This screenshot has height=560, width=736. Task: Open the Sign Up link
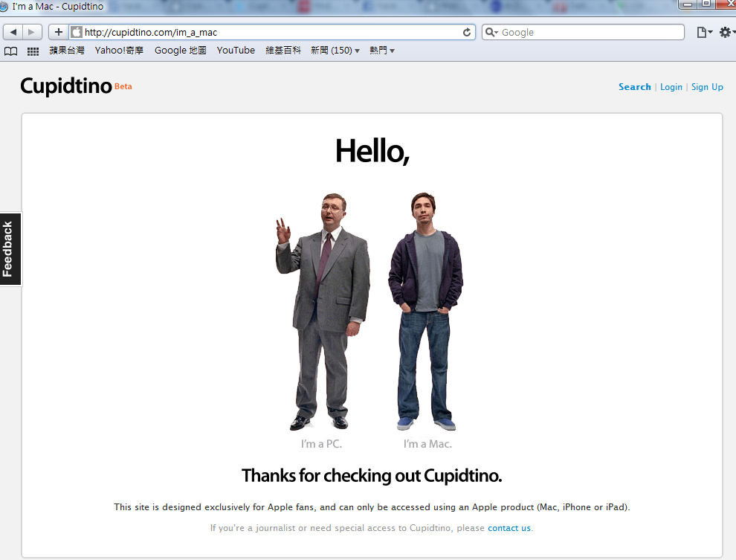(707, 87)
